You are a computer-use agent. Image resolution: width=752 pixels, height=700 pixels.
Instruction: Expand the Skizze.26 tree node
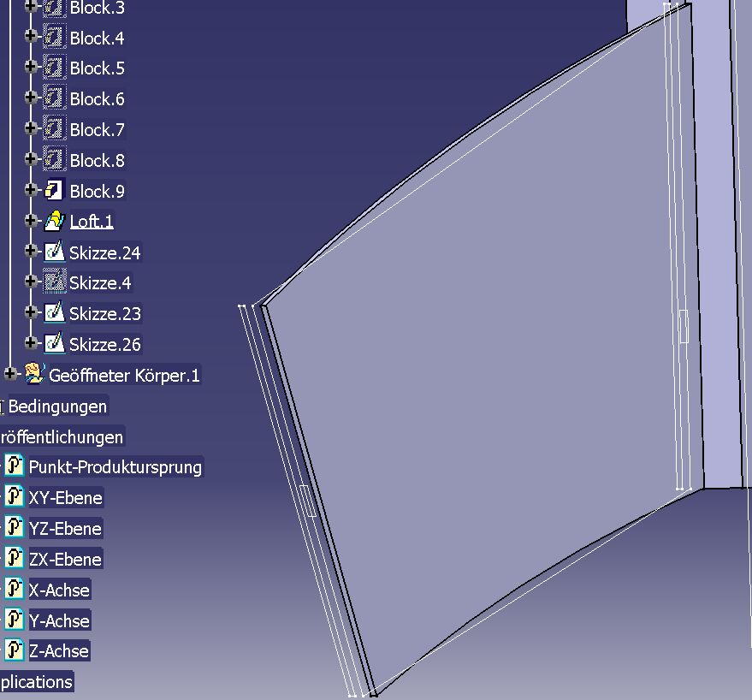31,342
